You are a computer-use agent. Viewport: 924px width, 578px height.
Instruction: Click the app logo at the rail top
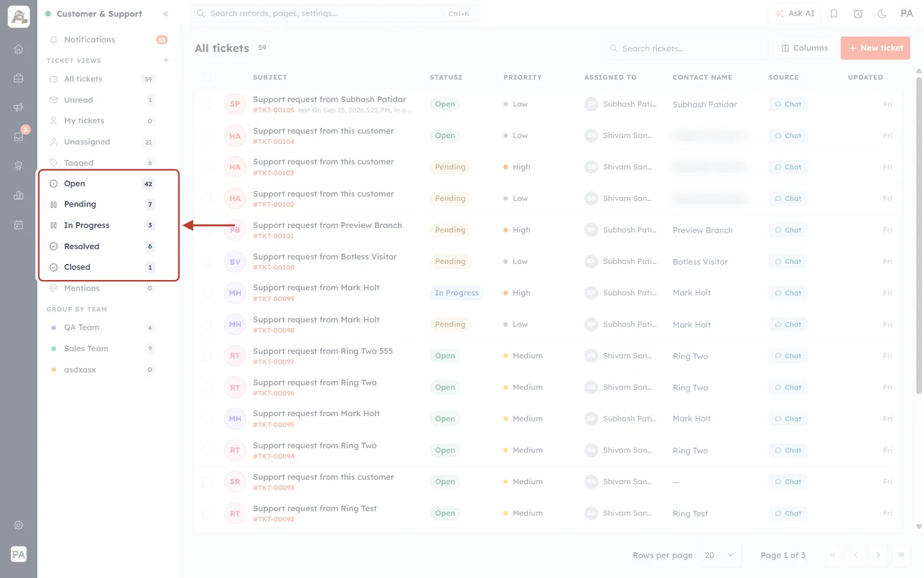(19, 17)
